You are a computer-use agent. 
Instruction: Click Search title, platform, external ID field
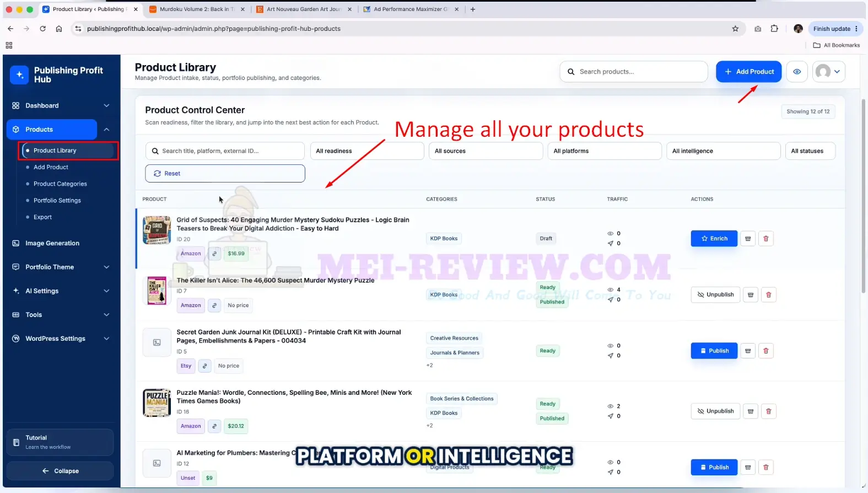pyautogui.click(x=225, y=151)
